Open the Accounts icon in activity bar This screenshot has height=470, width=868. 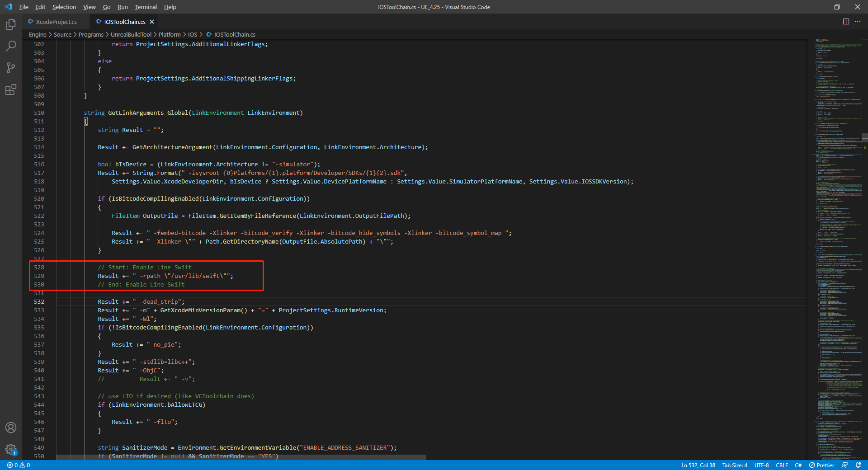[x=10, y=428]
